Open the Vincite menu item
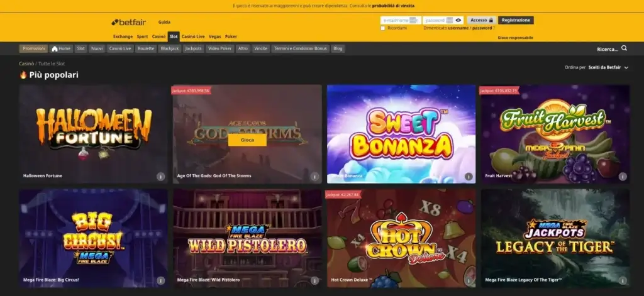Viewport: 644px width, 296px height. click(261, 48)
